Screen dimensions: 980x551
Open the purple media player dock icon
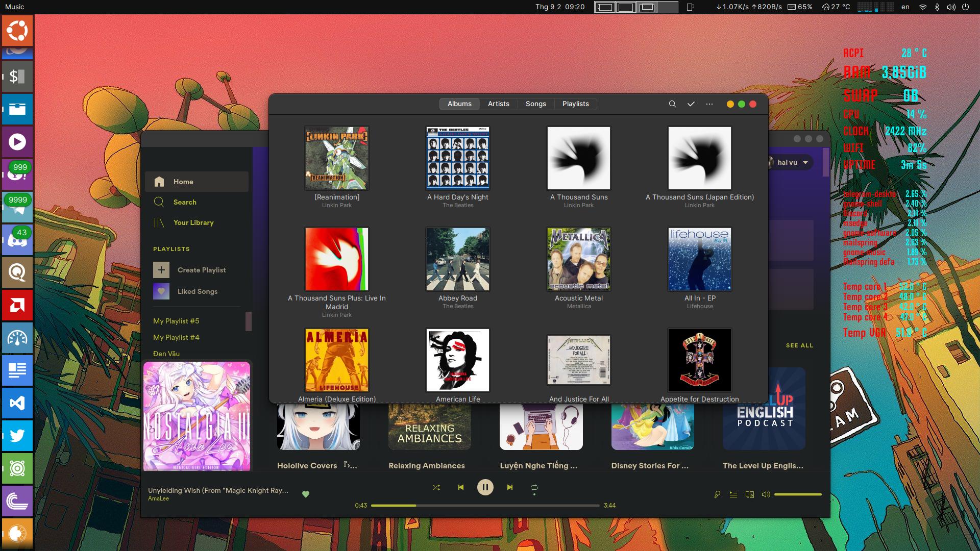[x=17, y=142]
